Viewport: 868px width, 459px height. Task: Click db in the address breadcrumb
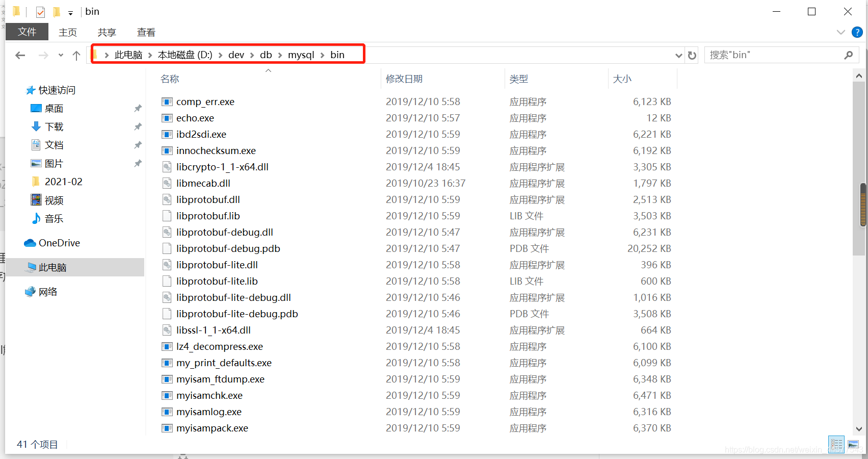coord(266,55)
